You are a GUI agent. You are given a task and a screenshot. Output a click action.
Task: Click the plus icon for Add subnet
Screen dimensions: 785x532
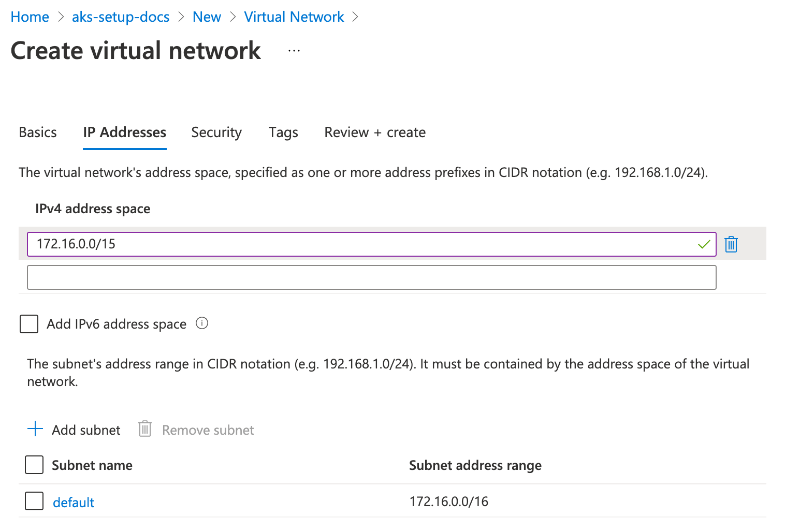tap(35, 429)
